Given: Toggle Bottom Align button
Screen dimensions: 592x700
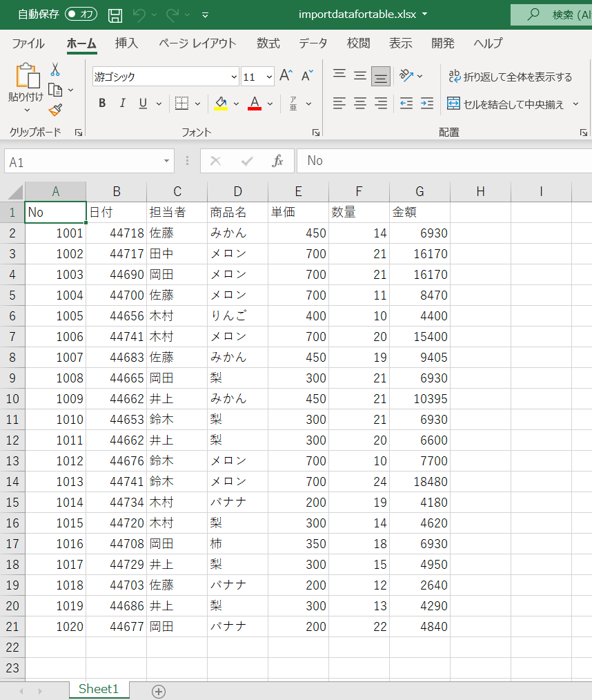Looking at the screenshot, I should (x=381, y=77).
